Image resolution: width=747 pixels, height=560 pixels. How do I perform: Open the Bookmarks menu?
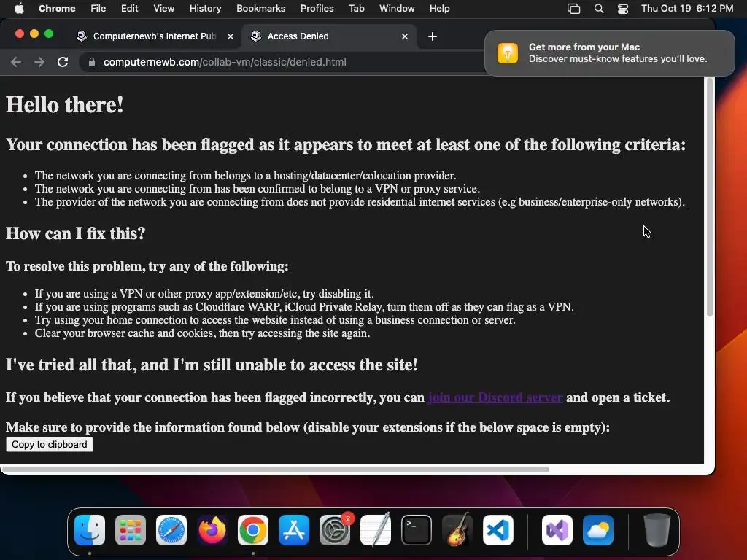pyautogui.click(x=260, y=8)
